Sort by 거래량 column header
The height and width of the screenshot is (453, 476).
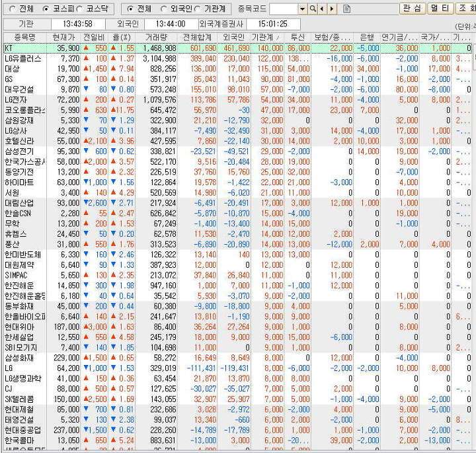[x=156, y=37]
